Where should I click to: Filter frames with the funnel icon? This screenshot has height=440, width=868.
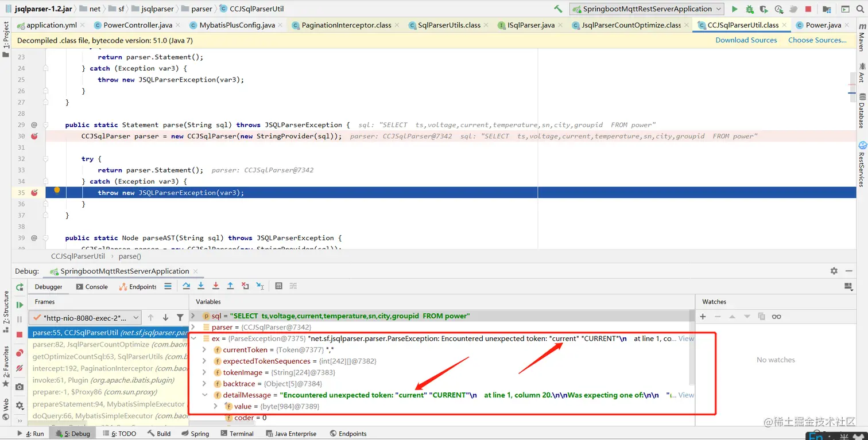180,317
